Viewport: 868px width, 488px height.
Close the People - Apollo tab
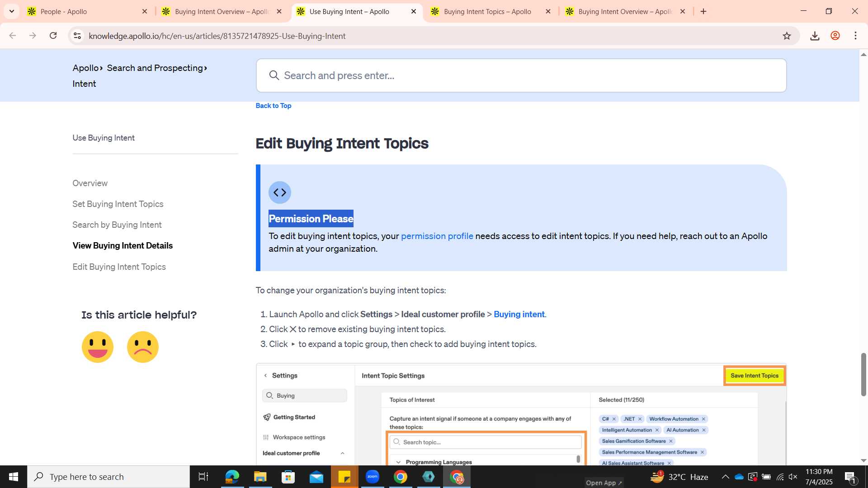[145, 11]
